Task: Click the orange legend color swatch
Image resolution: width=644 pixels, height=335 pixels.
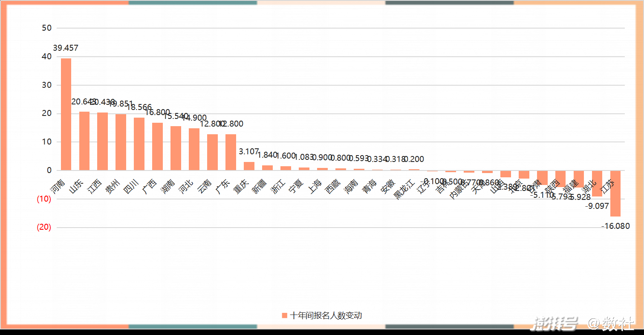Action: (284, 315)
